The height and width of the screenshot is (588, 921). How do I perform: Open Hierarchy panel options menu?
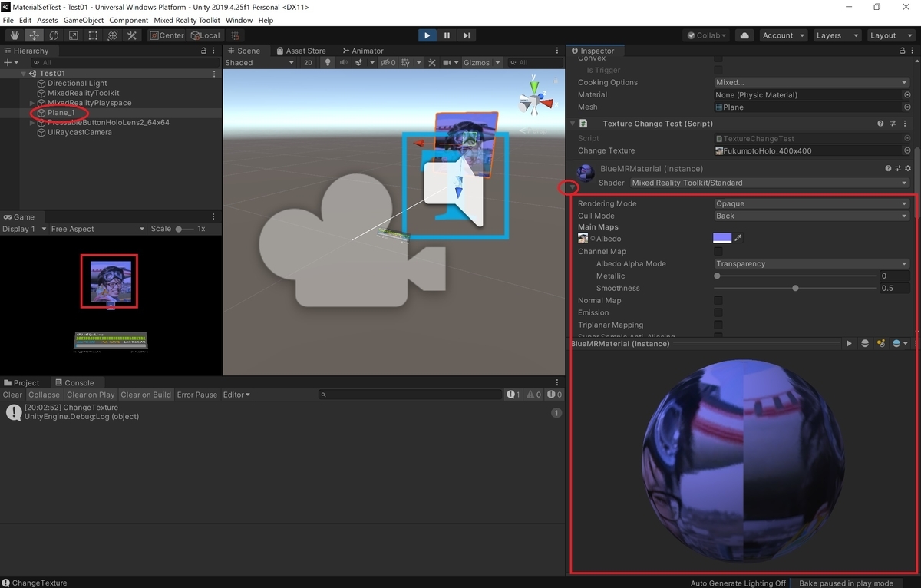pos(215,51)
